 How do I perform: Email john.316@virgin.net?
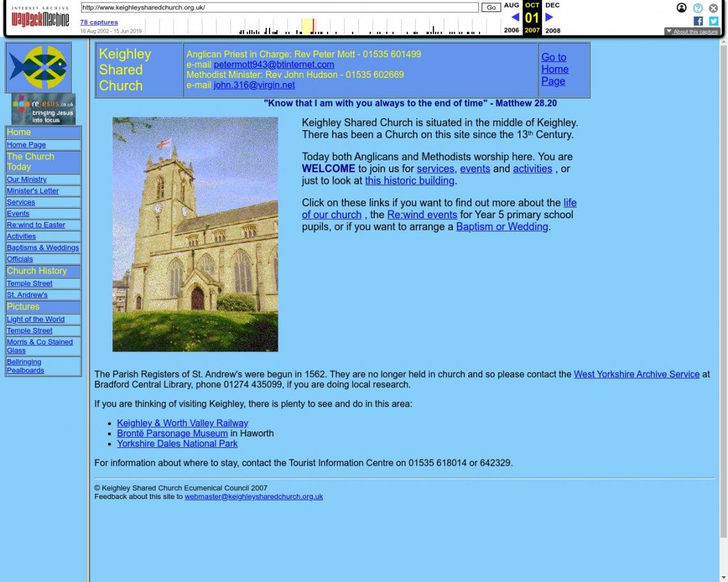click(254, 85)
